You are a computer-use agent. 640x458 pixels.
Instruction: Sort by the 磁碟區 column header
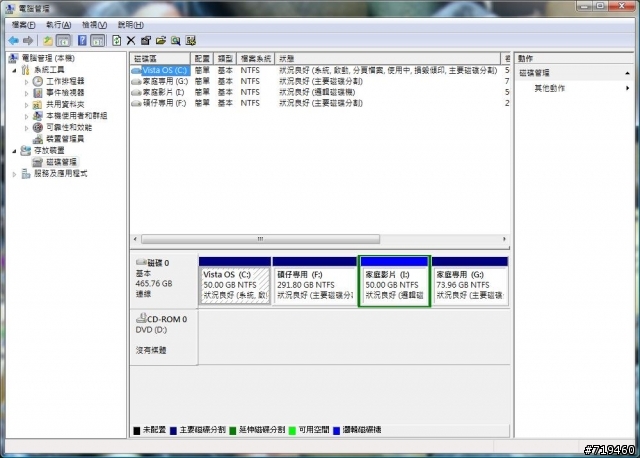coord(160,58)
